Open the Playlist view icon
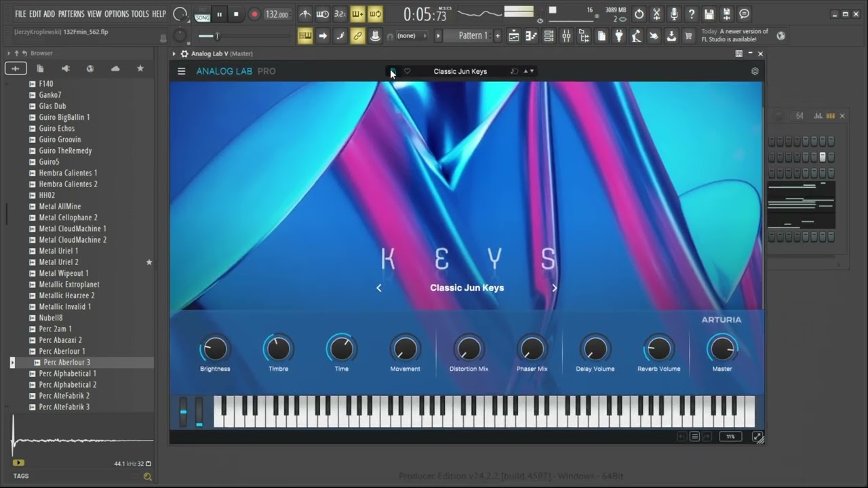The image size is (868, 488). tap(514, 36)
